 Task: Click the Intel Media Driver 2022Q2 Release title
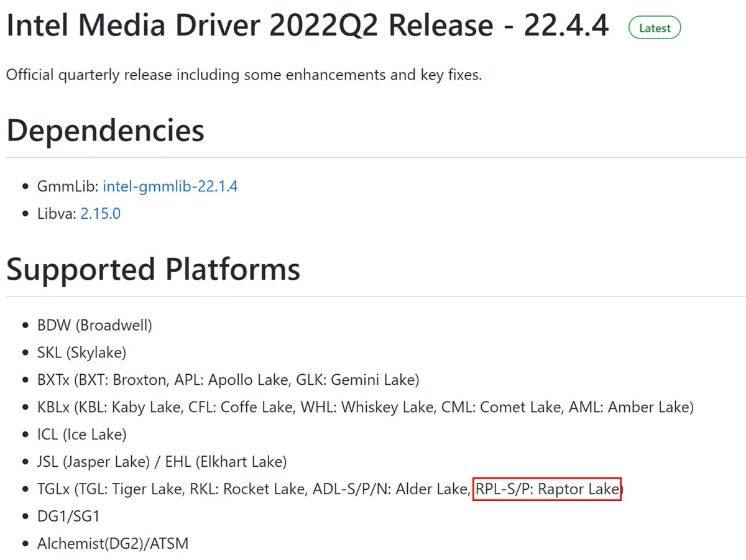[x=308, y=26]
